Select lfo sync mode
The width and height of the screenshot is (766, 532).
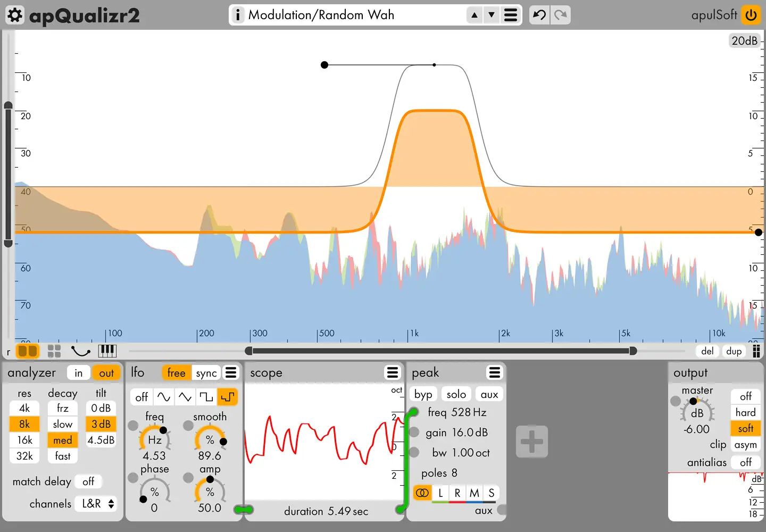coord(206,373)
